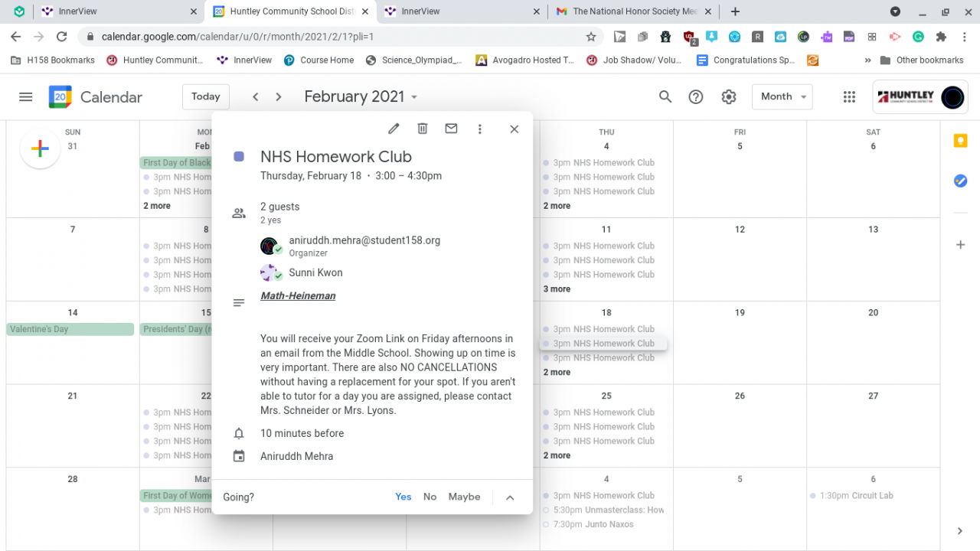Go to the previous month
The image size is (980, 551).
pos(256,97)
